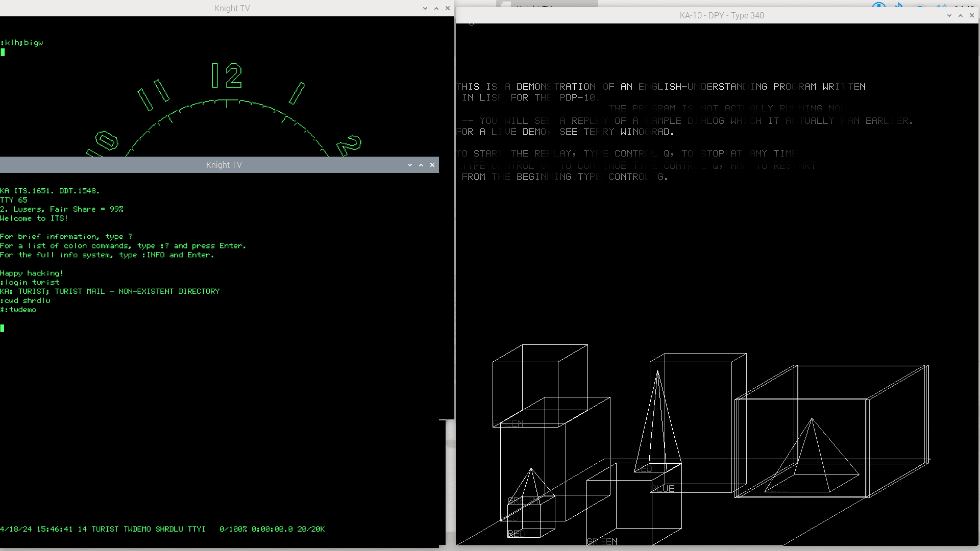Close the KA-10 DPY Type 340 window

(971, 15)
